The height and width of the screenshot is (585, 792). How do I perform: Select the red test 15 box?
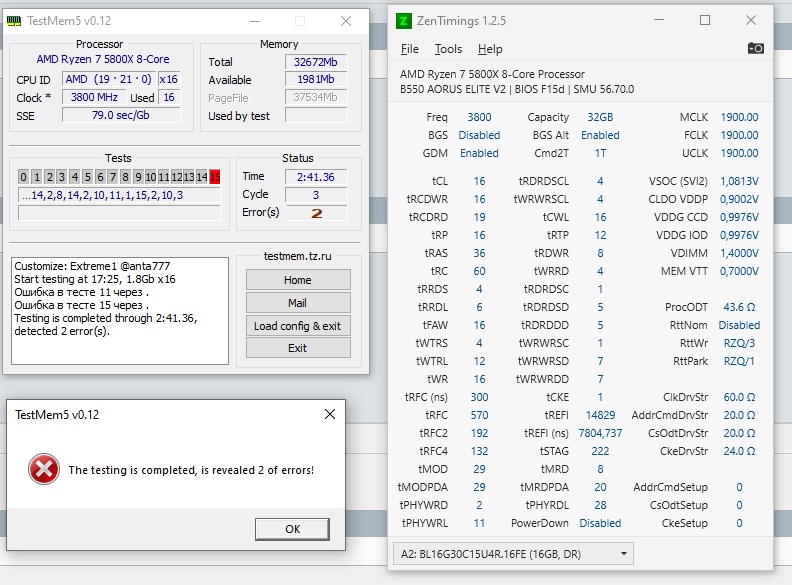point(215,177)
